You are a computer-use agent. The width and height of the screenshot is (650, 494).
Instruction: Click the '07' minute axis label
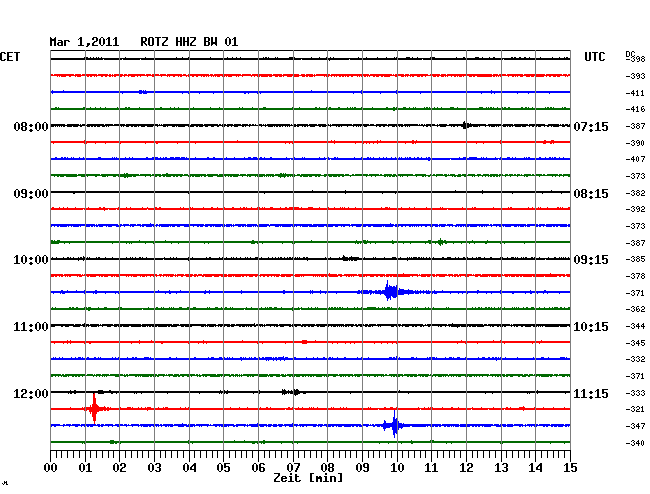pos(293,467)
